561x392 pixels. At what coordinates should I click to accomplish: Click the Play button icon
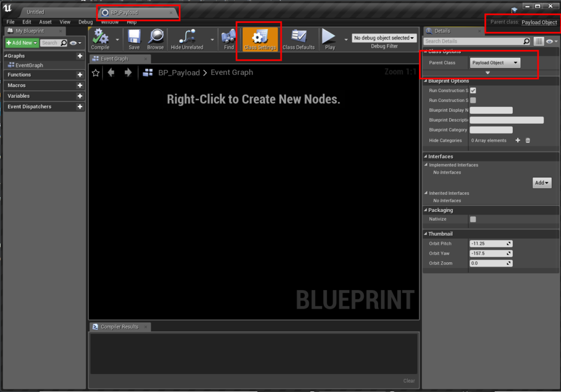click(329, 39)
